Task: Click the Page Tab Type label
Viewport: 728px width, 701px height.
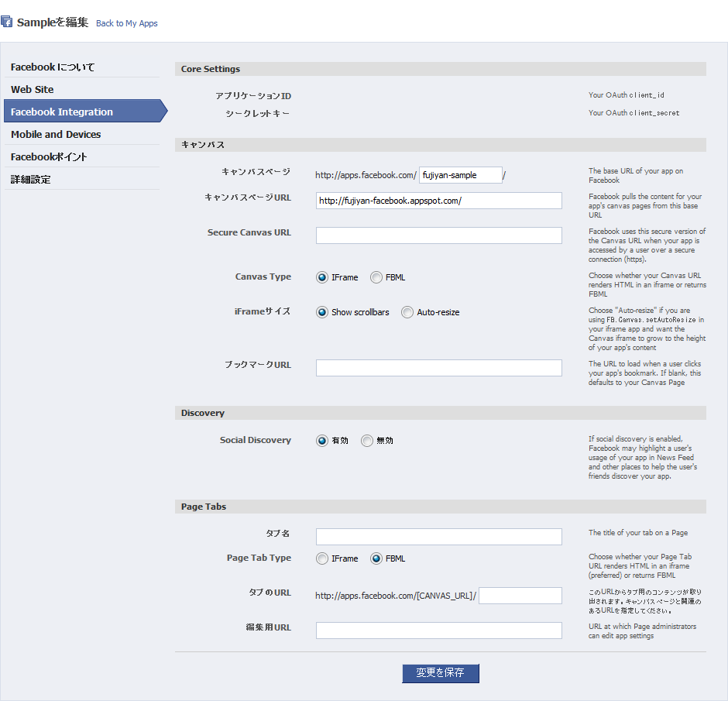Action: (x=259, y=558)
